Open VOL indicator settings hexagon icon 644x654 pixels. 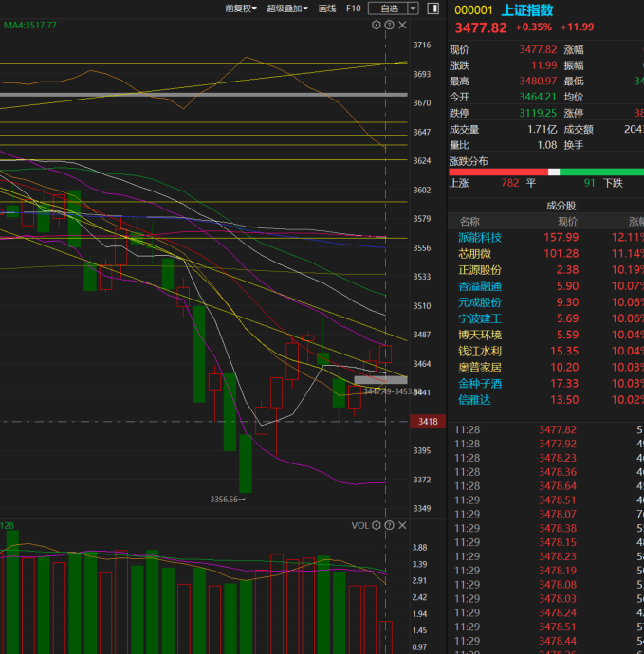coord(376,525)
